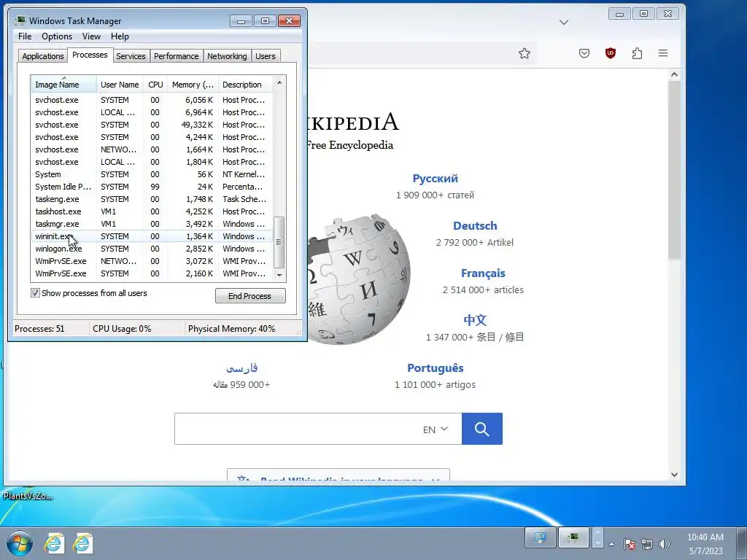747x560 pixels.
Task: Open the uBlock Origin shield icon
Action: [611, 53]
